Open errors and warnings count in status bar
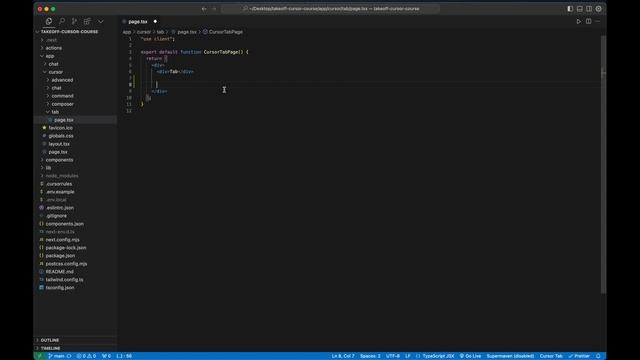 tap(86, 356)
